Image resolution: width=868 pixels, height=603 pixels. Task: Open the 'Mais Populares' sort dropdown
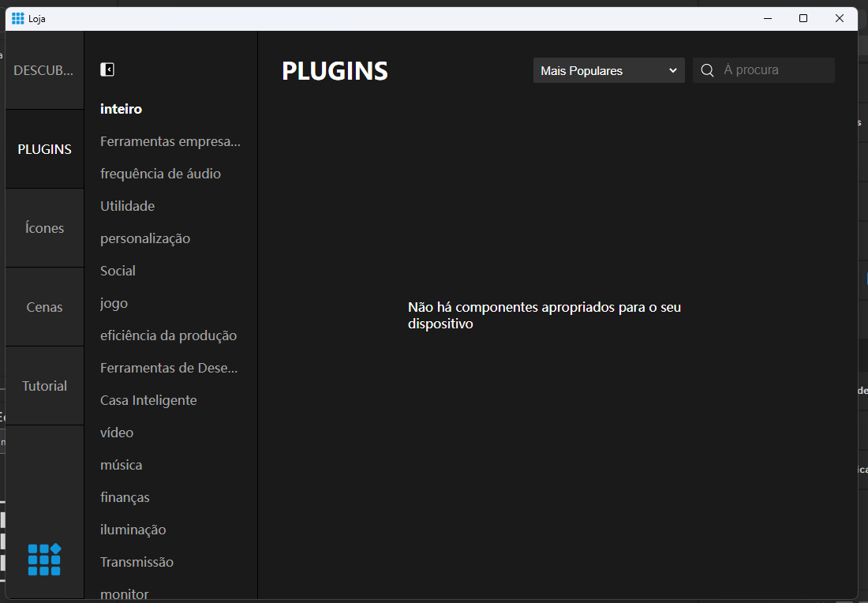(x=608, y=70)
